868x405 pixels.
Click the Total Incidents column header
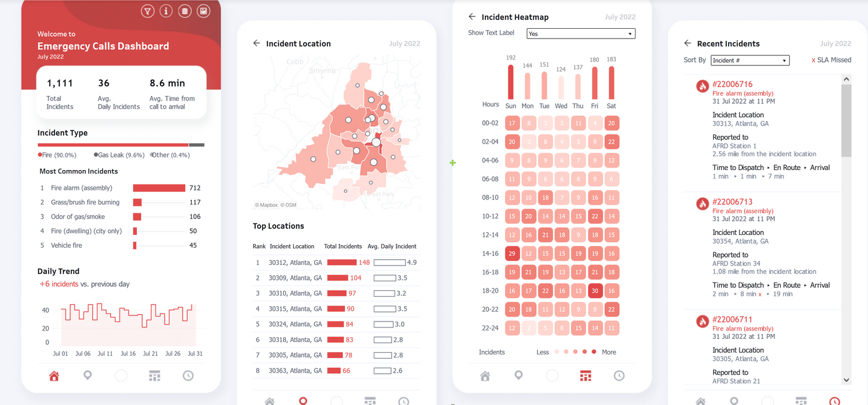(x=343, y=246)
